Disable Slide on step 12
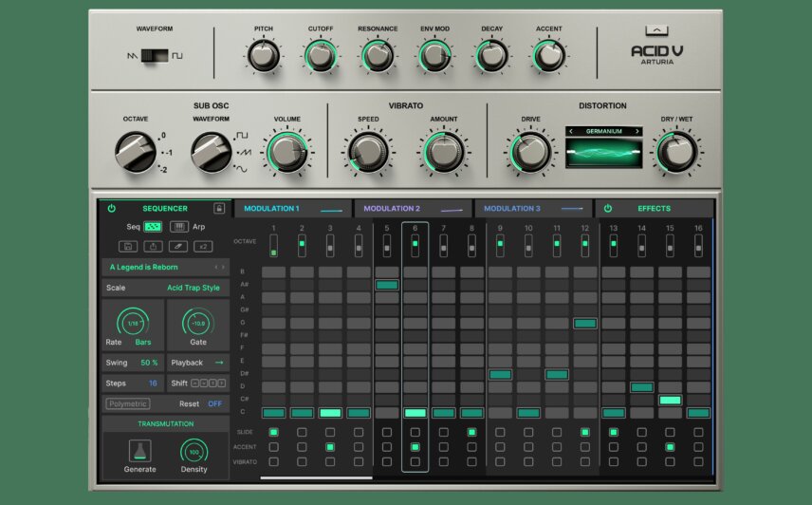Image resolution: width=812 pixels, height=505 pixels. tap(584, 432)
